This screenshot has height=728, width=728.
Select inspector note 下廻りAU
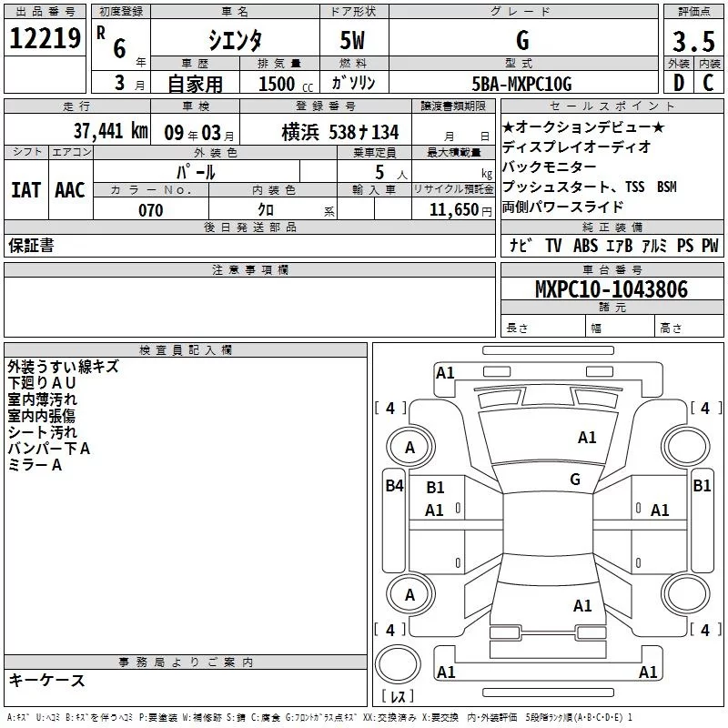pyautogui.click(x=42, y=382)
